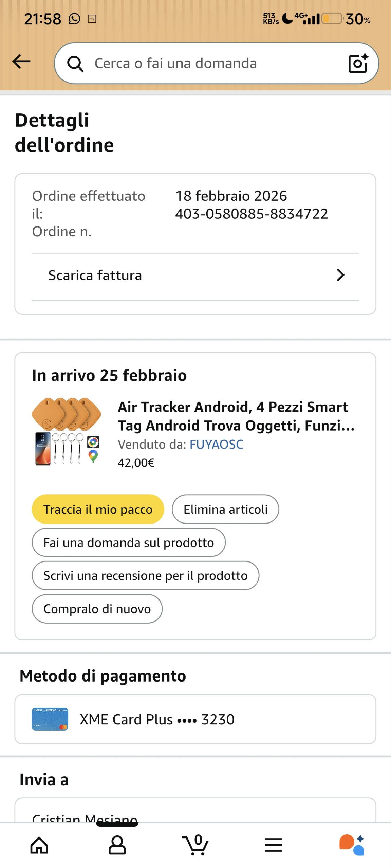This screenshot has width=391, height=868.
Task: Tap Scrivi una recensione per il prodotto
Action: (x=145, y=576)
